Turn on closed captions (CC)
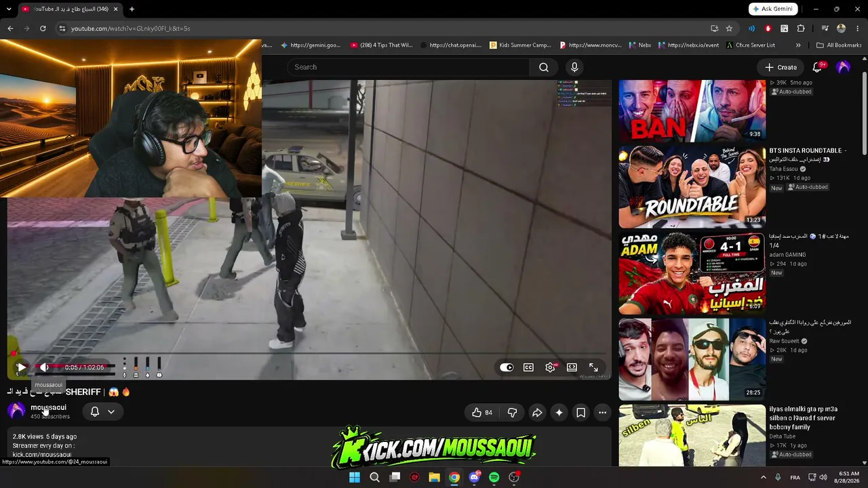Screen dimensions: 868x488 528,367
